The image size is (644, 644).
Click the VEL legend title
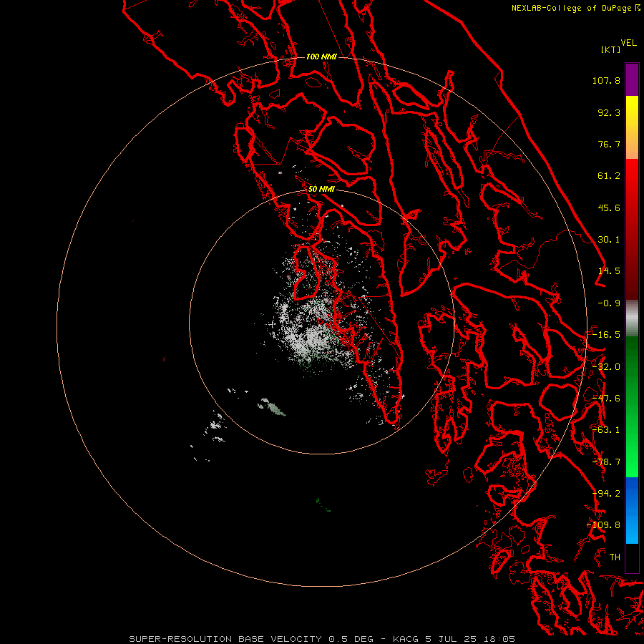coord(628,43)
